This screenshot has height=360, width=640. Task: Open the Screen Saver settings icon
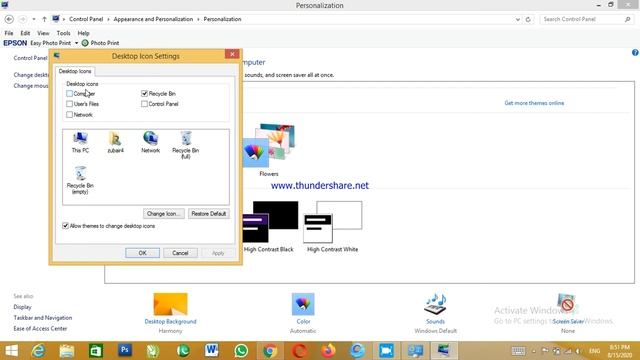[567, 304]
